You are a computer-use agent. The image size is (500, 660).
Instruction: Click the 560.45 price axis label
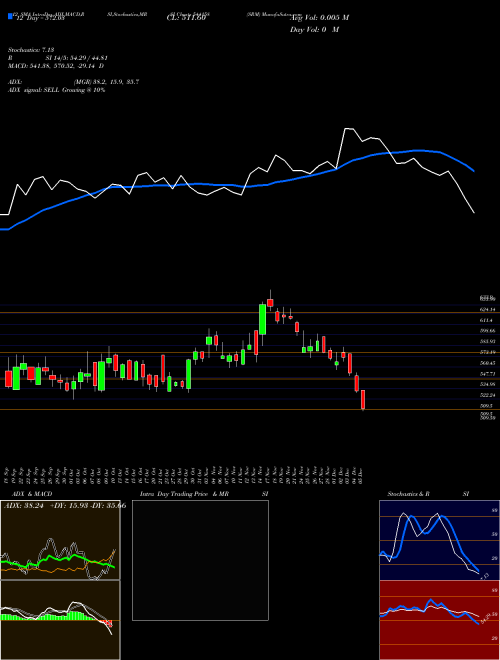[487, 363]
